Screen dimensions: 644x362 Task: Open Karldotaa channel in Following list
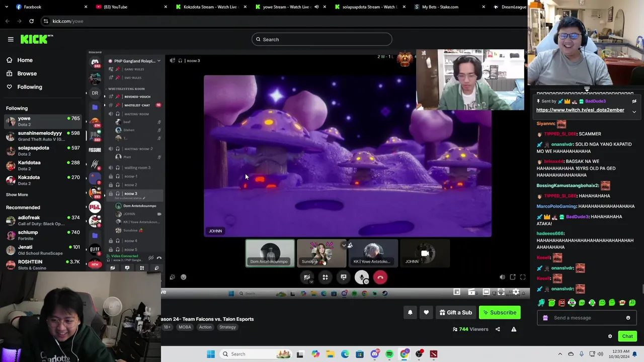point(43,165)
